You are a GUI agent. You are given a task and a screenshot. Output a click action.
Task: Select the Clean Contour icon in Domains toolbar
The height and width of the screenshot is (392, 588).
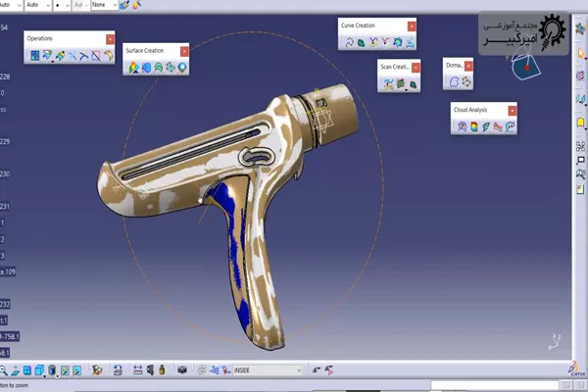(x=454, y=81)
